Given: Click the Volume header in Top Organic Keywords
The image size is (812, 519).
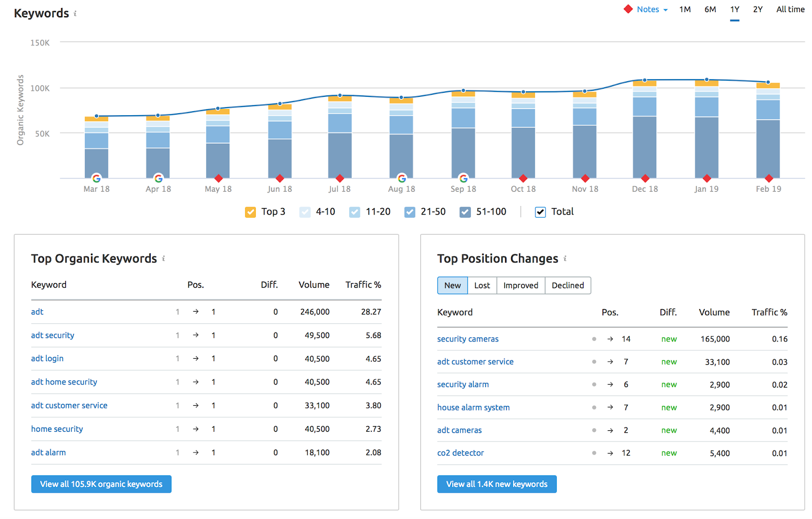Looking at the screenshot, I should pos(314,285).
